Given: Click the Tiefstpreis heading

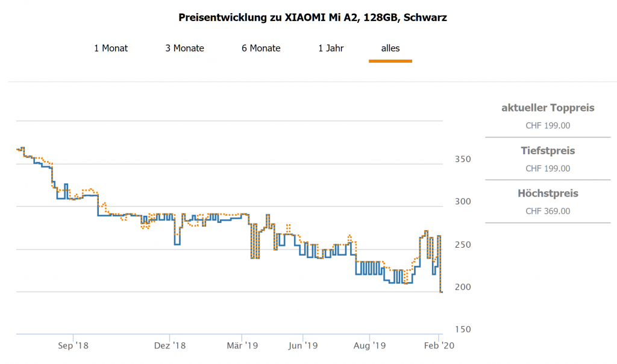Looking at the screenshot, I should (x=548, y=151).
